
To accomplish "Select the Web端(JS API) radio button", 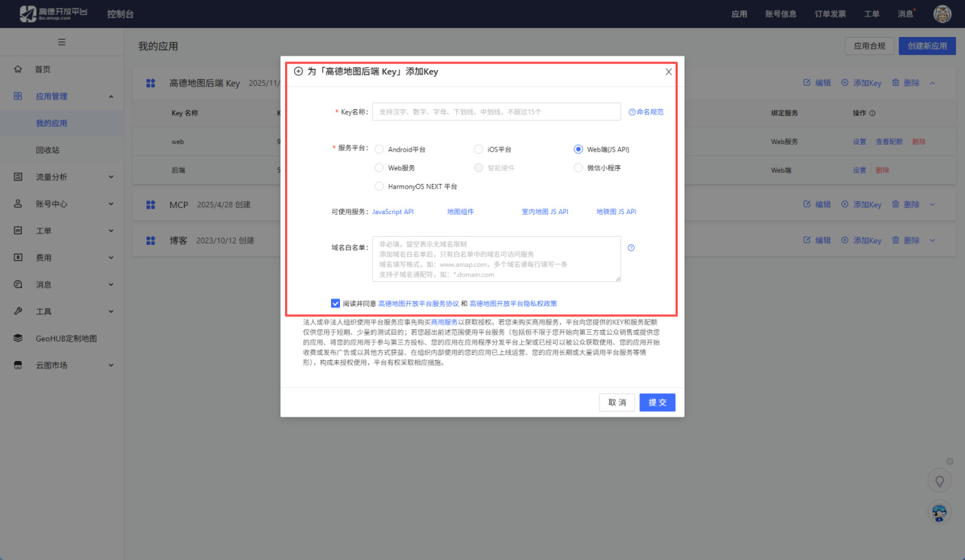I will tap(578, 149).
